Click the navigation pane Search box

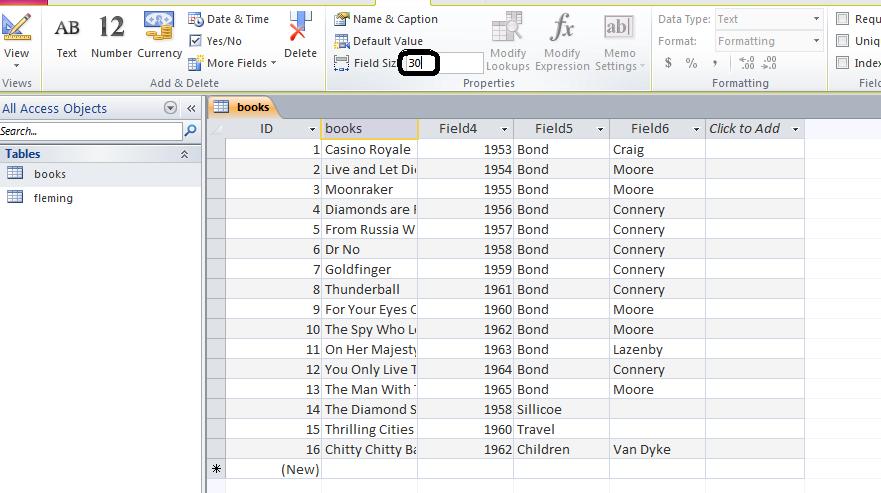91,131
